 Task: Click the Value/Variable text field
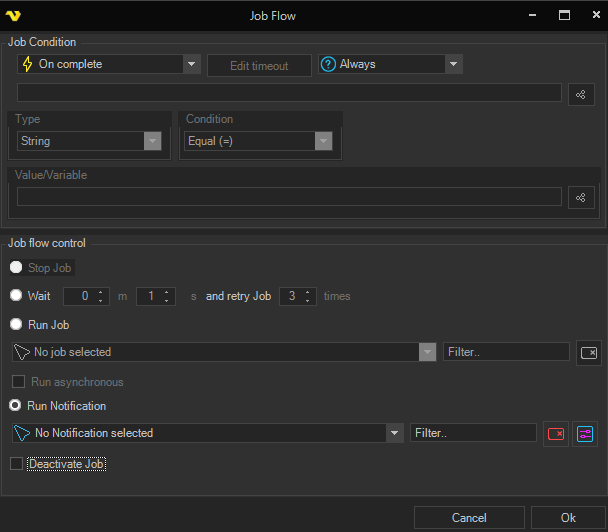coord(288,197)
